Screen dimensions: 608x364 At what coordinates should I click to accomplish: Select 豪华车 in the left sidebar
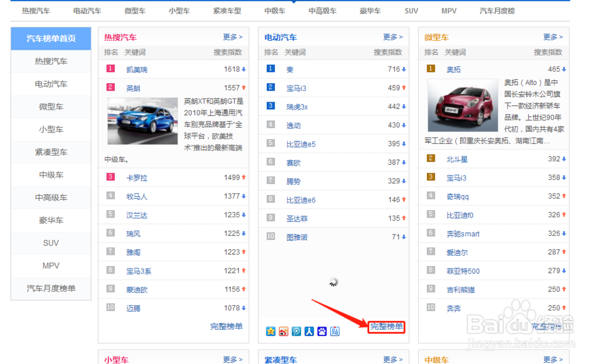pyautogui.click(x=51, y=220)
